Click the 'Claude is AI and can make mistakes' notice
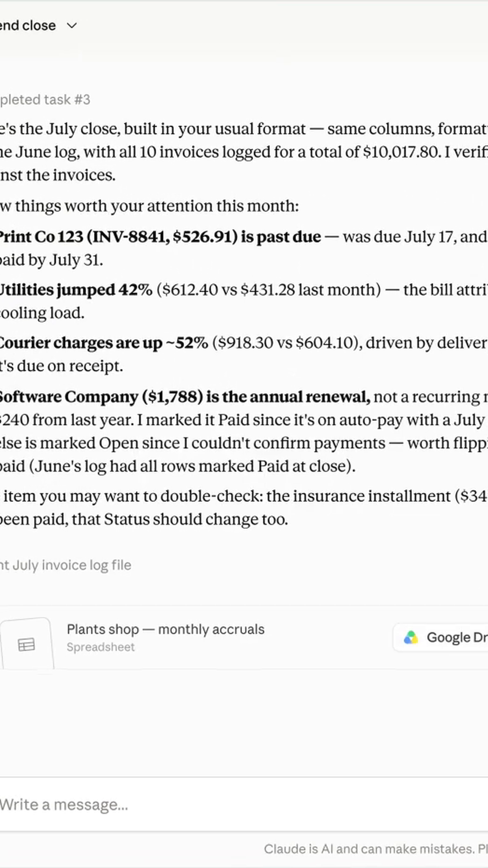488x868 pixels. coord(376,849)
